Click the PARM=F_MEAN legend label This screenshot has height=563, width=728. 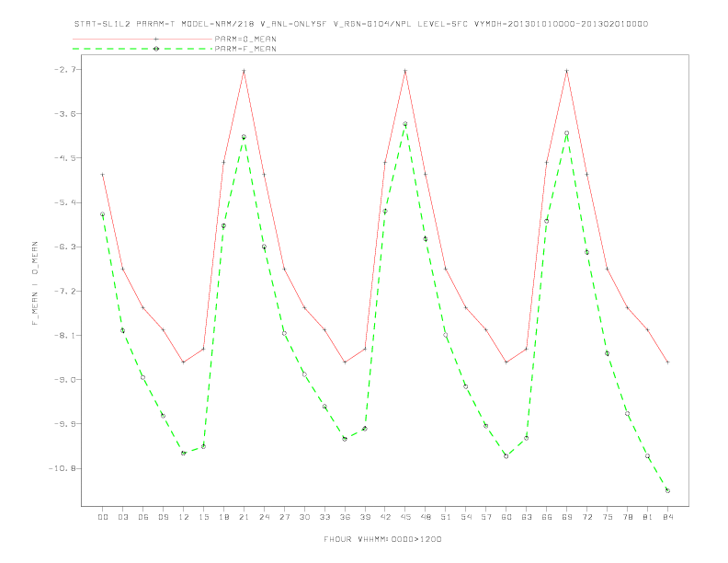pyautogui.click(x=245, y=49)
